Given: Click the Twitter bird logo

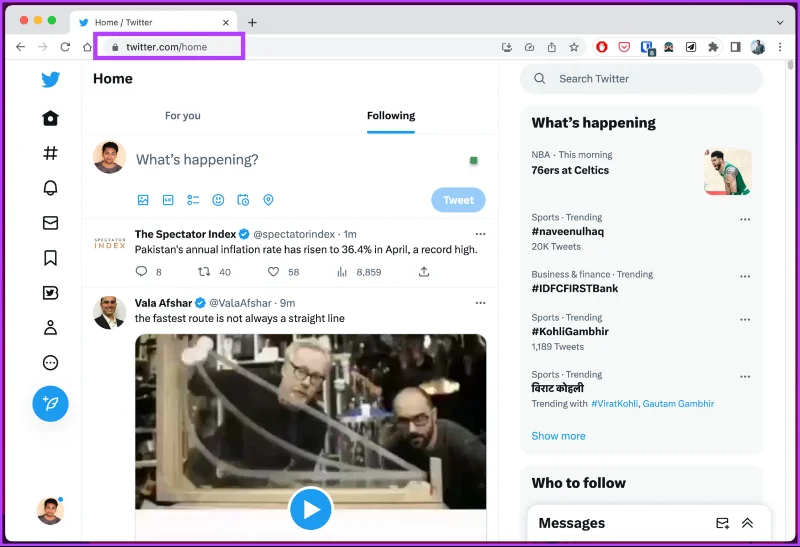Looking at the screenshot, I should [51, 80].
